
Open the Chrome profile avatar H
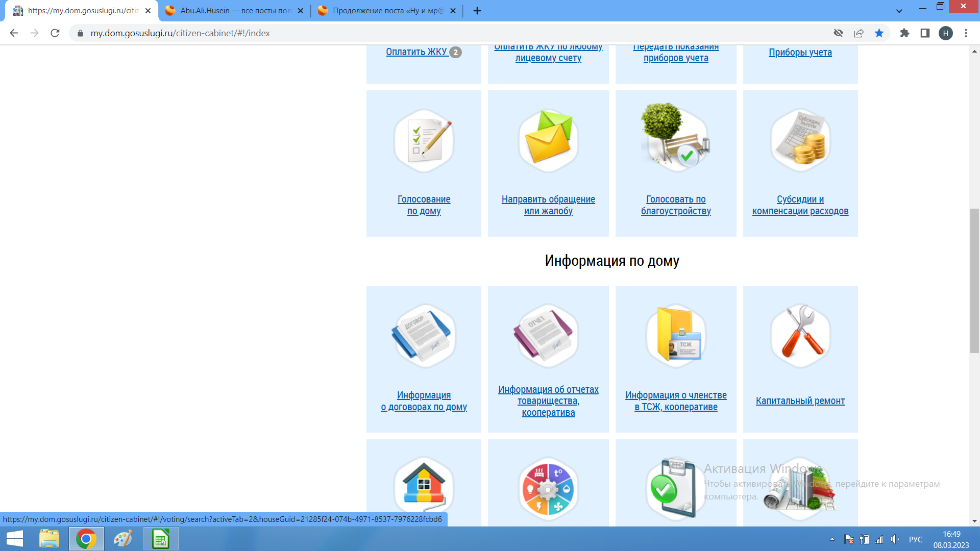pos(945,33)
